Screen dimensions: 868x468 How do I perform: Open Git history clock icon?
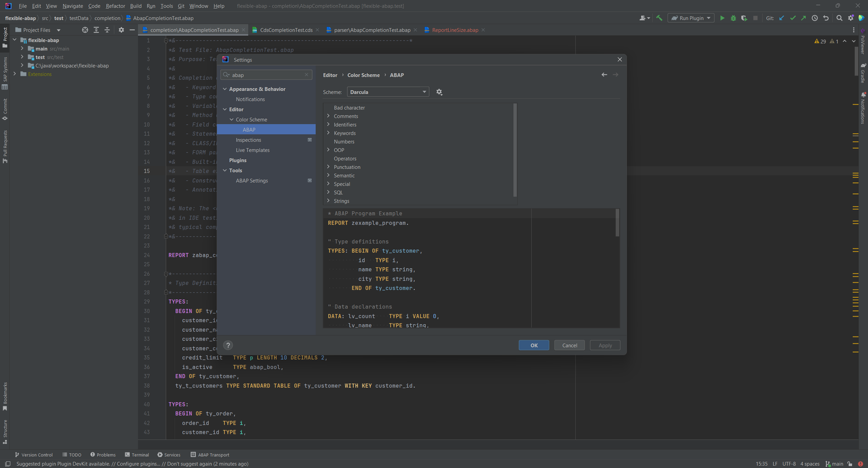(815, 18)
